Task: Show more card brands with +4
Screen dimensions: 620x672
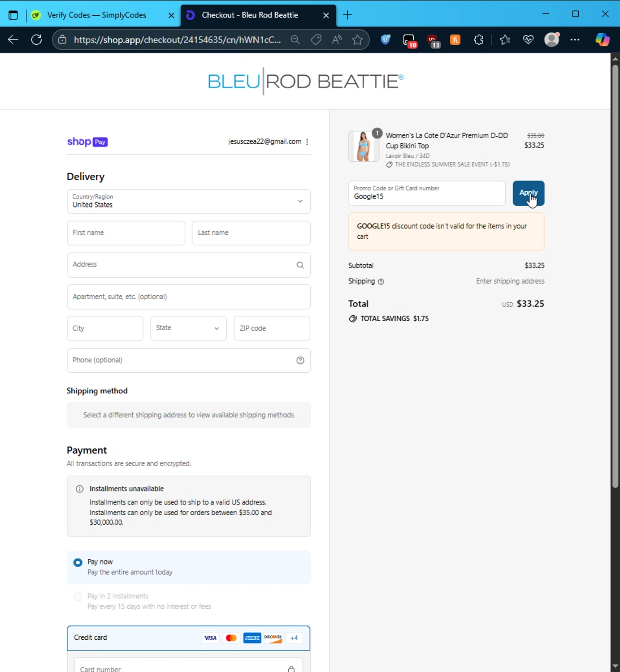Action: [294, 638]
